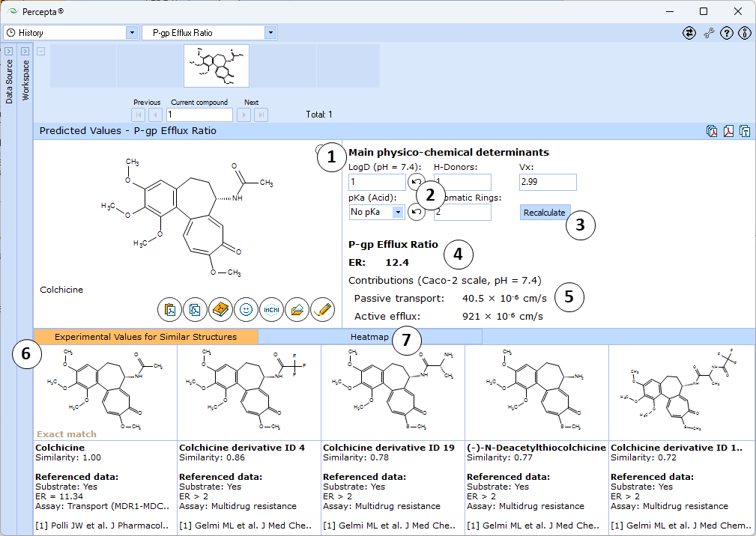The height and width of the screenshot is (536, 756).
Task: Export single PDF report icon
Action: tap(728, 131)
